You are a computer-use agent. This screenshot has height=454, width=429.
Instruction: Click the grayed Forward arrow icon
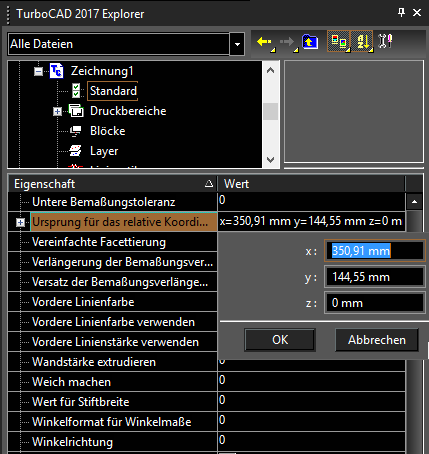(x=288, y=42)
